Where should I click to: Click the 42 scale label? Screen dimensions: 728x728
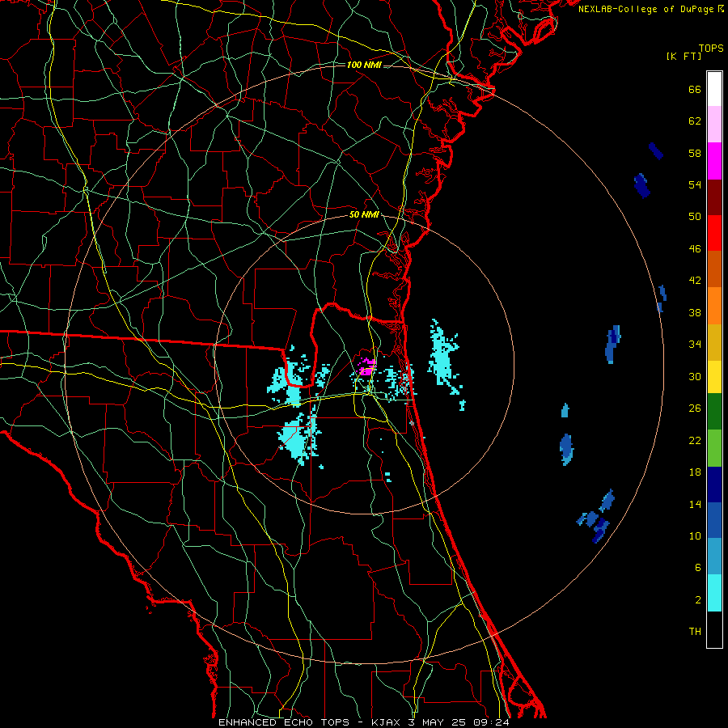(x=695, y=280)
